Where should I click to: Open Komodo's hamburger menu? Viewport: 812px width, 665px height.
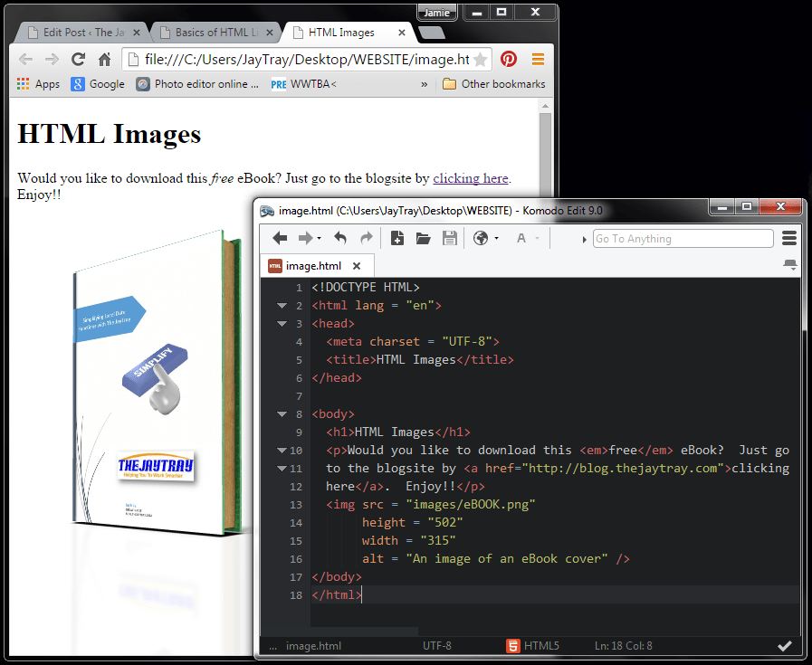[788, 239]
